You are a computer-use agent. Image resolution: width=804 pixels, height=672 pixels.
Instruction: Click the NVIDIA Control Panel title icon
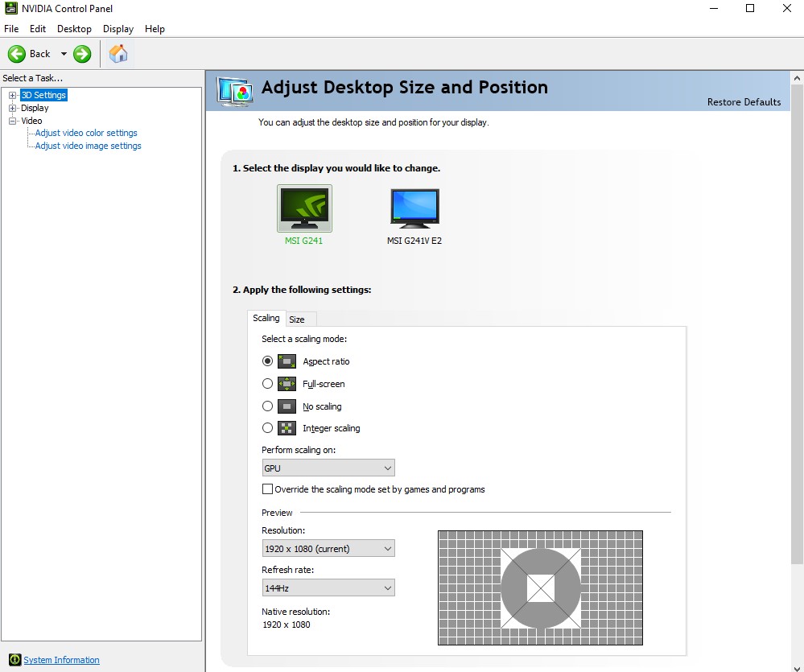(10, 8)
